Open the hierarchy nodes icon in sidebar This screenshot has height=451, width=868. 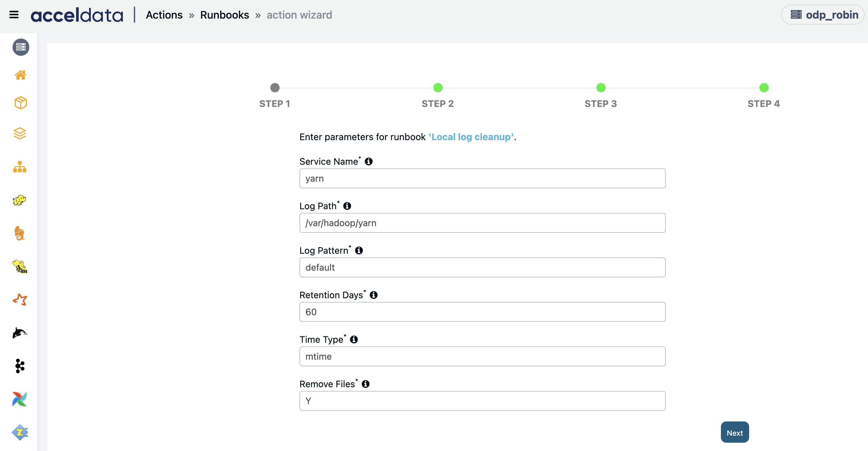20,167
